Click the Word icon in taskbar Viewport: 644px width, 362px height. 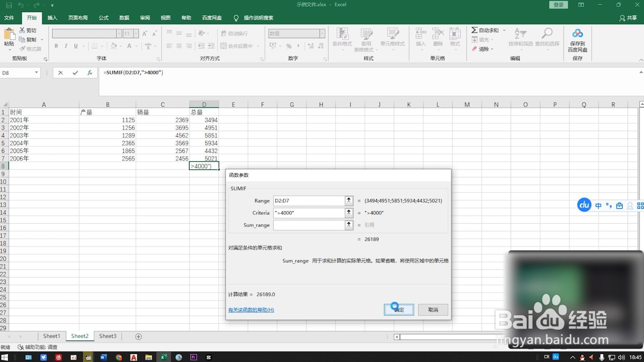coord(103,357)
